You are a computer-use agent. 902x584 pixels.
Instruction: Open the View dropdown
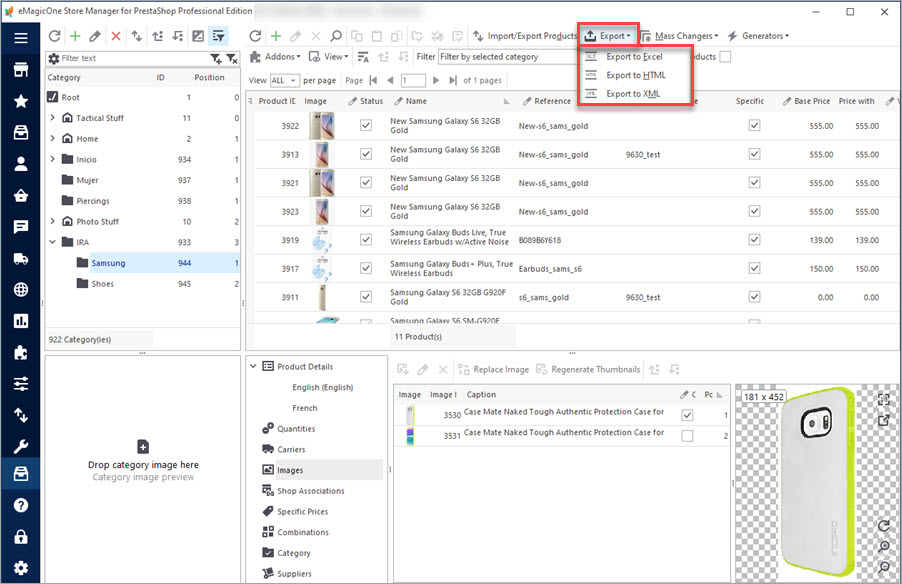pyautogui.click(x=328, y=56)
